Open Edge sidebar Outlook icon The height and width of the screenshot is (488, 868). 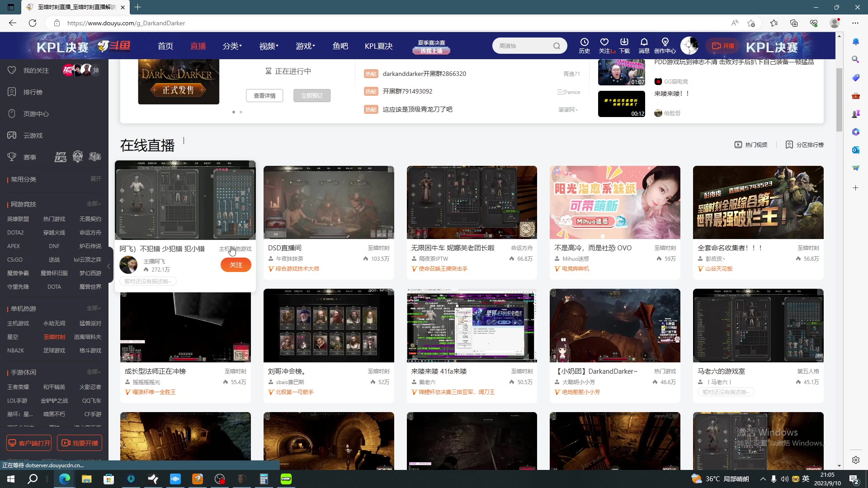point(855,150)
